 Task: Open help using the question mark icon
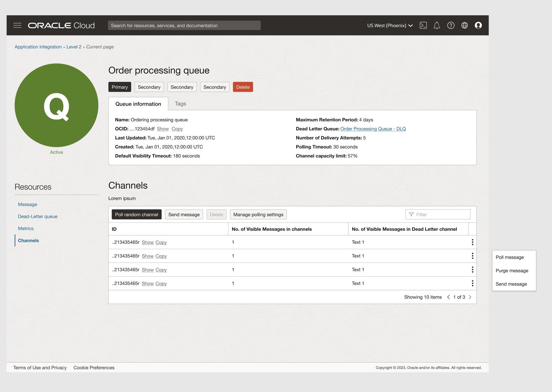point(451,25)
